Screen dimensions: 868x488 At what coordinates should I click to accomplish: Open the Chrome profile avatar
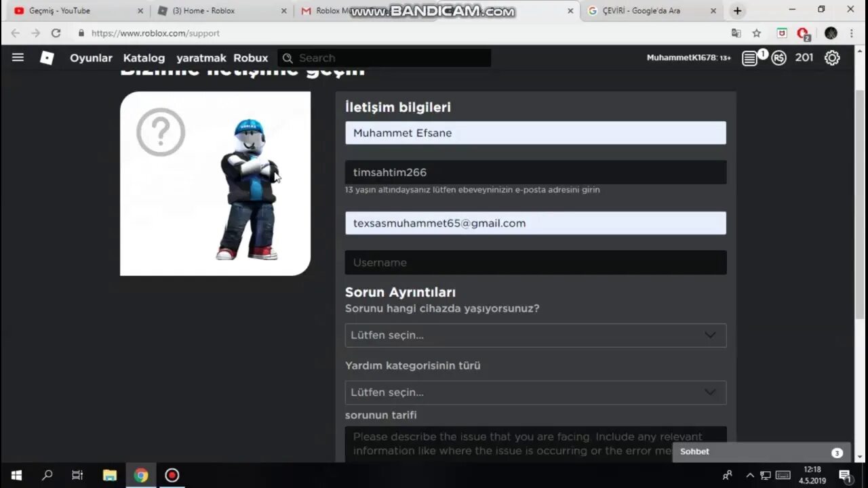tap(831, 33)
